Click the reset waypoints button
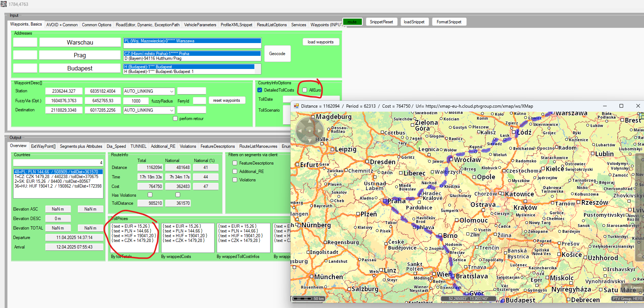 coord(227,100)
